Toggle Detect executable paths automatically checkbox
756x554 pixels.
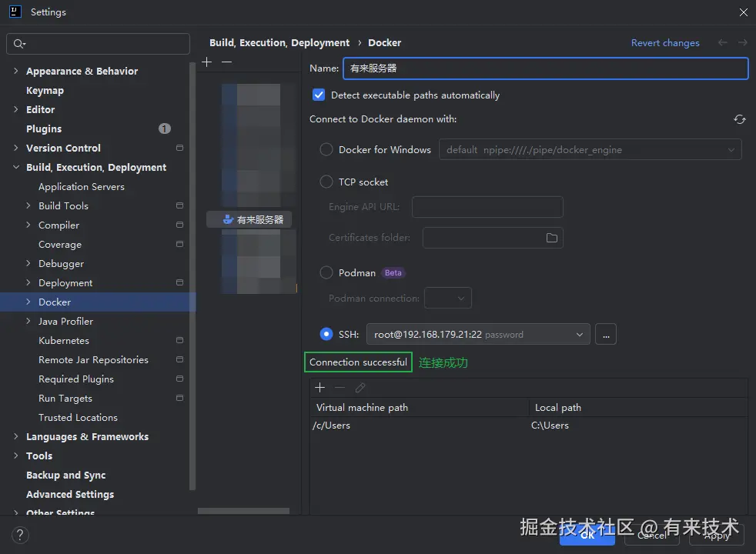click(319, 95)
